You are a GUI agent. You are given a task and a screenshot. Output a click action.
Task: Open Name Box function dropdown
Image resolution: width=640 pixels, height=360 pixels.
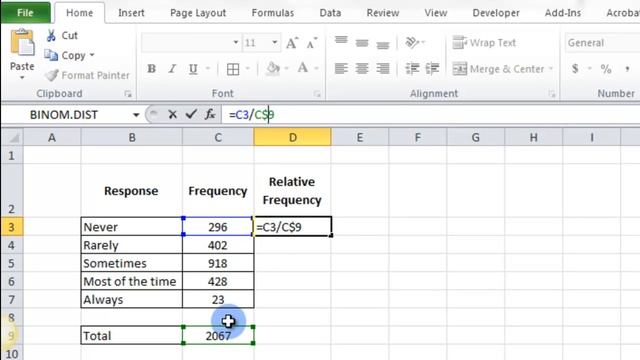point(136,115)
